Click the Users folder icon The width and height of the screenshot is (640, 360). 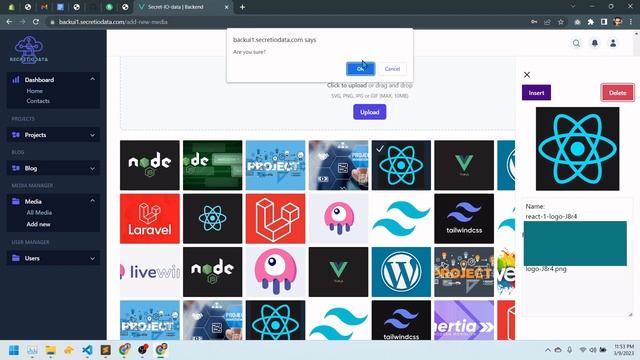click(16, 258)
